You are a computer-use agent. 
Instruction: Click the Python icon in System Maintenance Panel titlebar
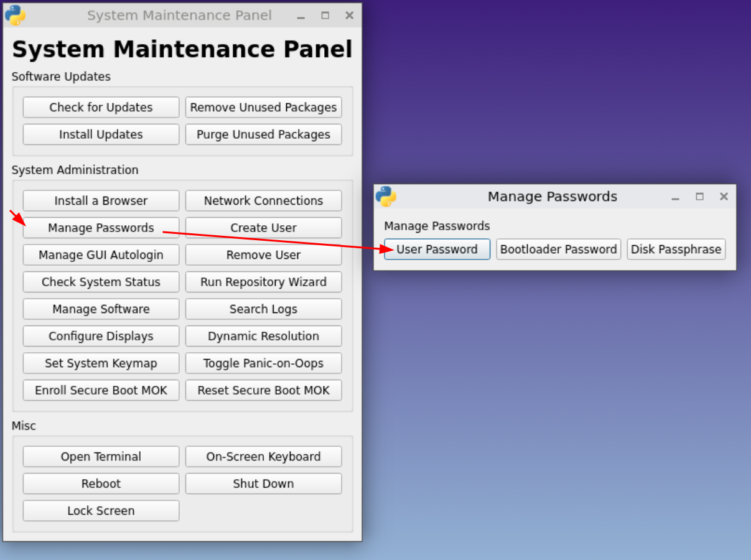coord(15,15)
